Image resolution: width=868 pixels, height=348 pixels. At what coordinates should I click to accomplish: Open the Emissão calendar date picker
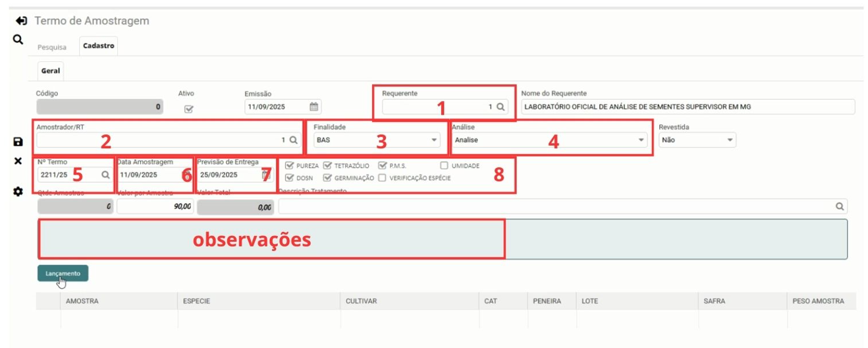point(314,107)
